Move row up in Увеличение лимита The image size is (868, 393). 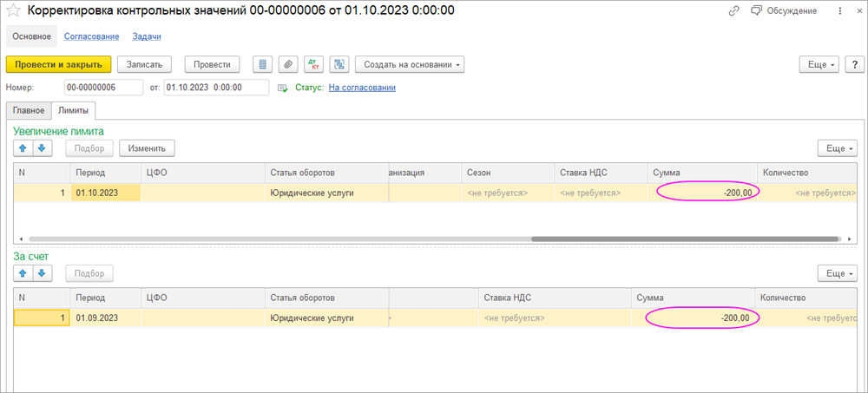(23, 148)
